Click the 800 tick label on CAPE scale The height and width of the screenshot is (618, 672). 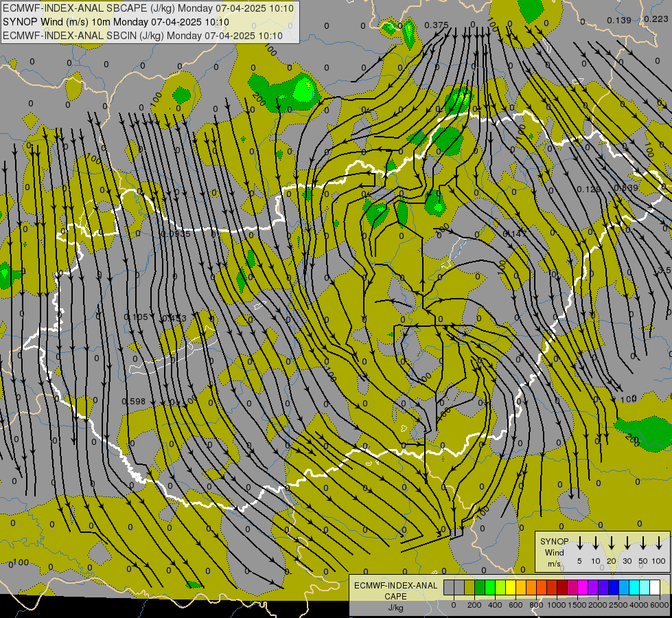(536, 605)
